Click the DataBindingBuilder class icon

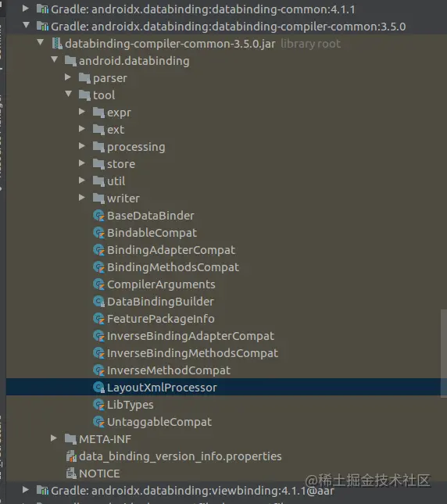98,302
